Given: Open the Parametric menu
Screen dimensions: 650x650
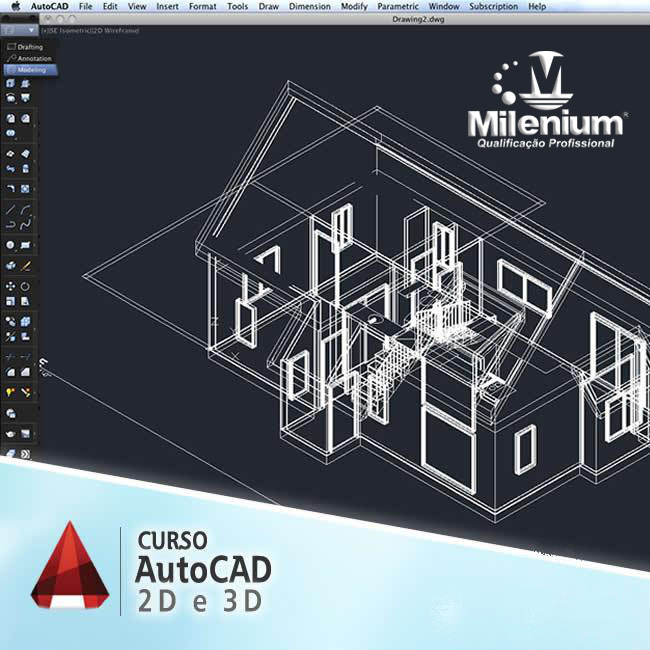Looking at the screenshot, I should (398, 6).
